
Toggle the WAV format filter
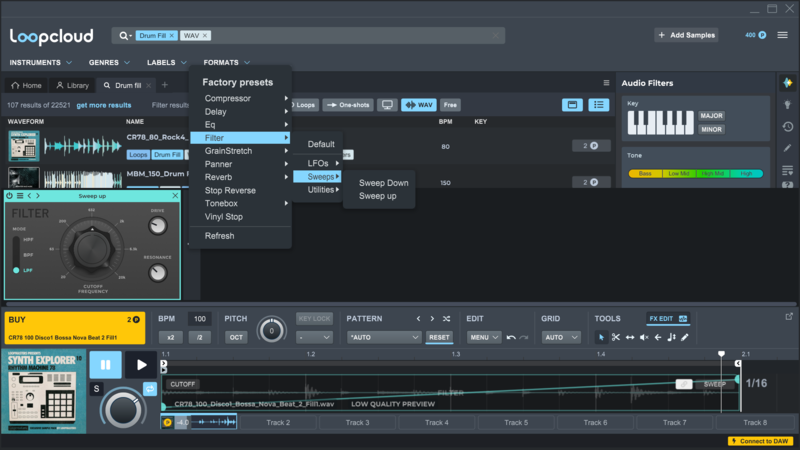pyautogui.click(x=418, y=105)
